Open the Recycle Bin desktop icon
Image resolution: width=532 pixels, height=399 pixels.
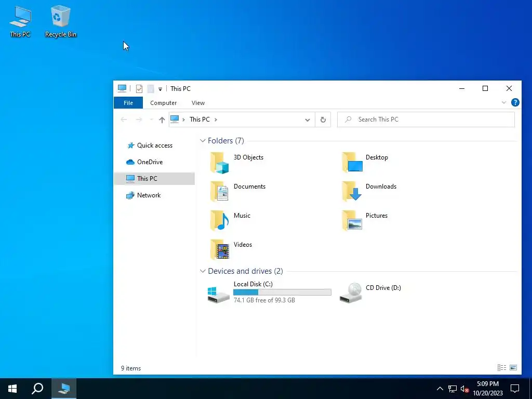click(60, 21)
